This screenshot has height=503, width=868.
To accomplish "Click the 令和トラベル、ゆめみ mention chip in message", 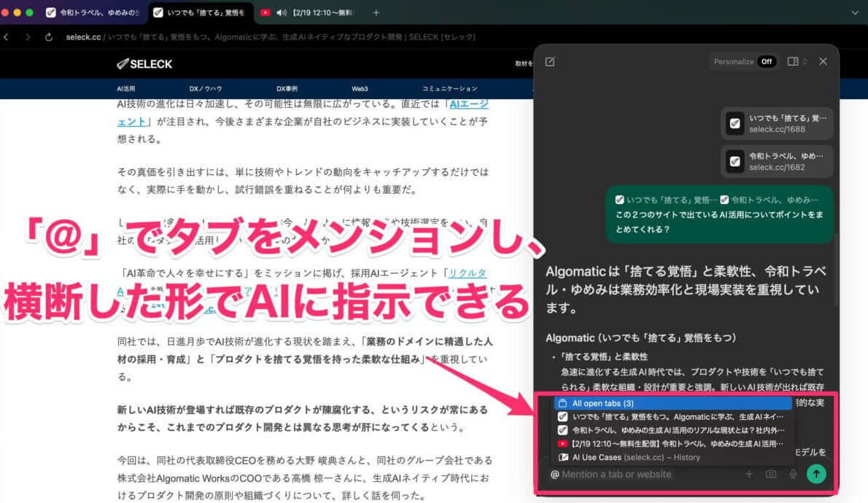I will [770, 200].
